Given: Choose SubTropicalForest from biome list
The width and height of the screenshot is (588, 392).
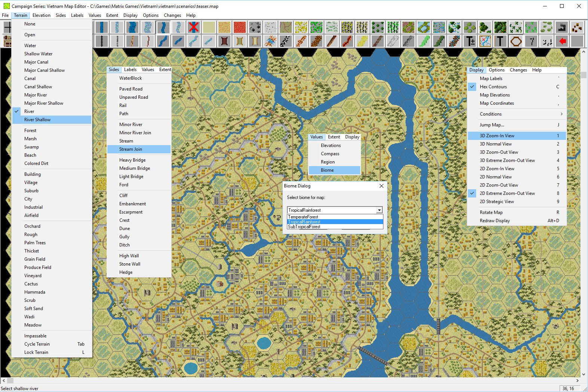Looking at the screenshot, I should [304, 227].
